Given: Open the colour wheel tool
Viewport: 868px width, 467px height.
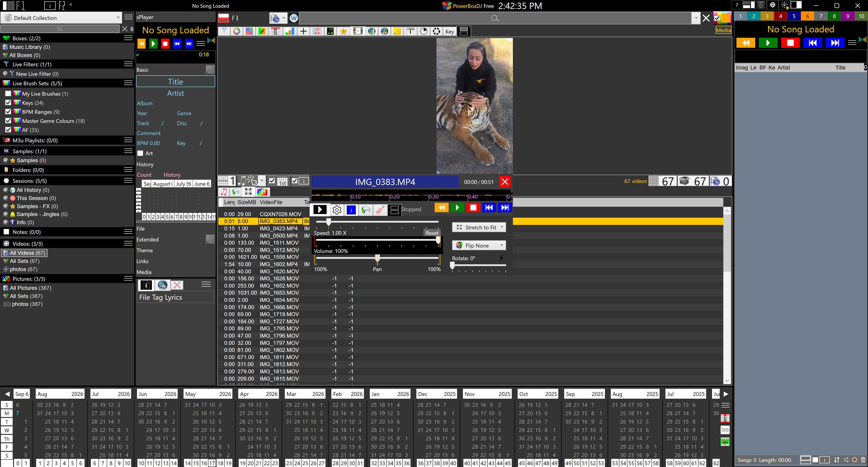Looking at the screenshot, I should (x=237, y=31).
